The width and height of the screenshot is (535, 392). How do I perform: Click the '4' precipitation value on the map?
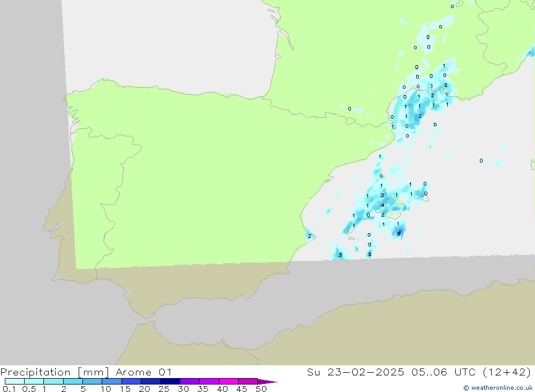tap(383, 205)
